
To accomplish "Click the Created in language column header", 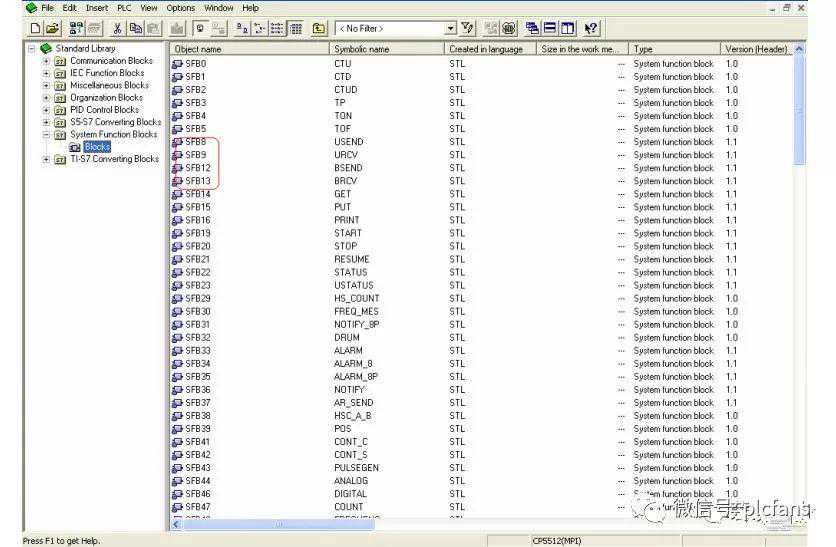I will pos(486,49).
